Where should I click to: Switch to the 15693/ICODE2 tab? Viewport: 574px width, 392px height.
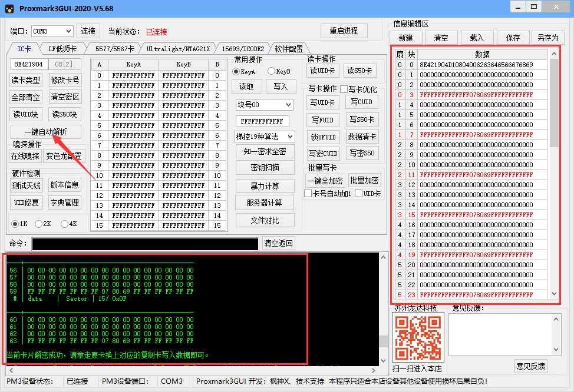(x=243, y=49)
